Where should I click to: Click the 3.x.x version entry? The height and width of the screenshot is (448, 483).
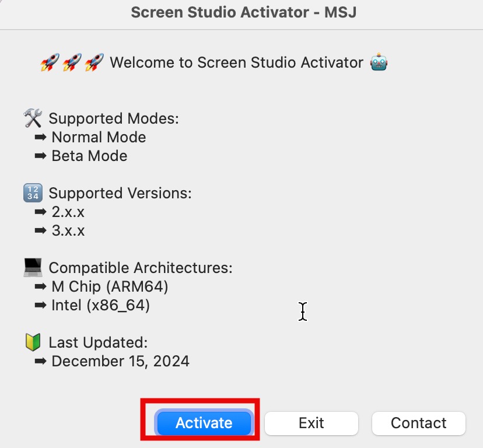[68, 231]
